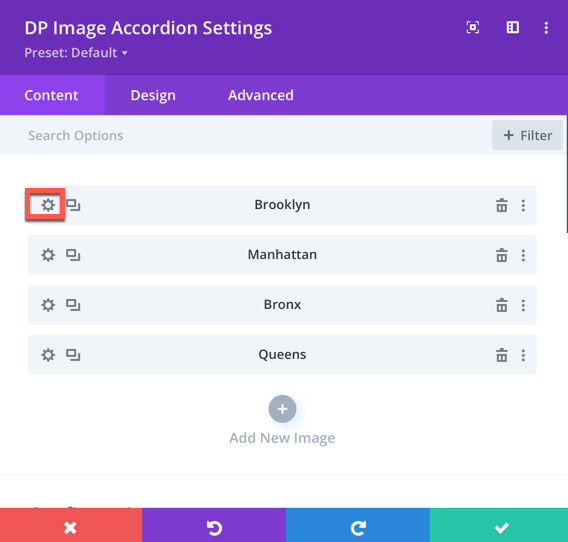Open settings gear for Brooklyn item
568x542 pixels.
(x=48, y=205)
